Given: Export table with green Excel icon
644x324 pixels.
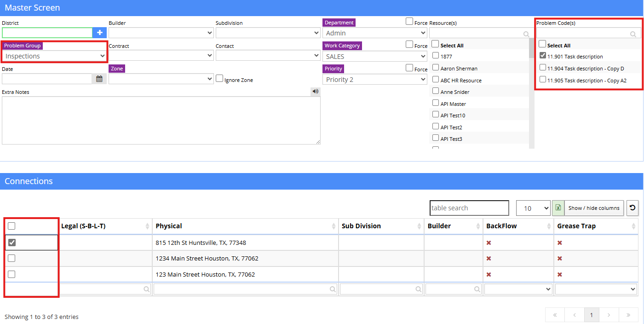Looking at the screenshot, I should point(558,208).
